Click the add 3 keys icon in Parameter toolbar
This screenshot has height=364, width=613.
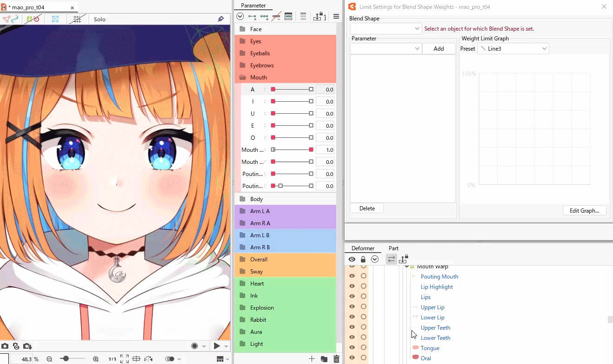pos(264,17)
